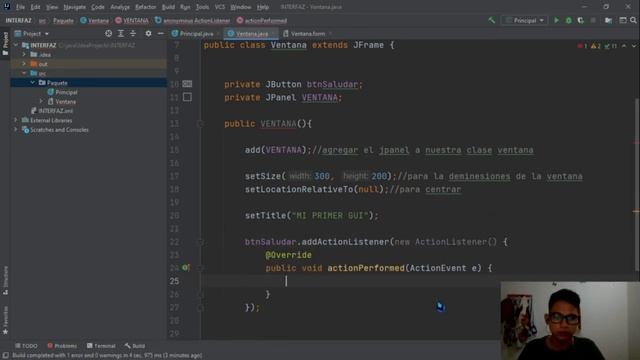Expand the .idea folder

24,54
